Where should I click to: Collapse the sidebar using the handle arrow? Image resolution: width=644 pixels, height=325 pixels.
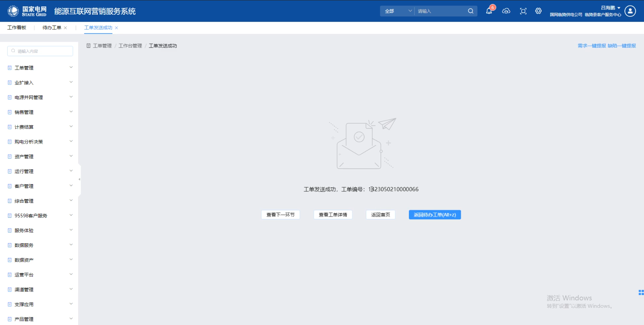79,179
